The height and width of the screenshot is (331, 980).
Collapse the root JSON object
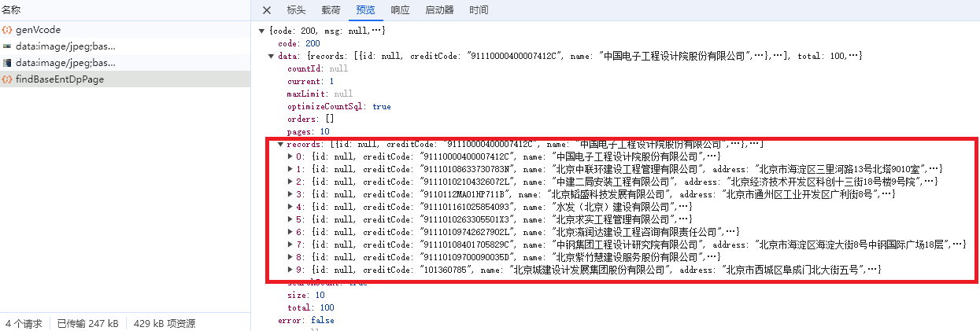point(263,31)
